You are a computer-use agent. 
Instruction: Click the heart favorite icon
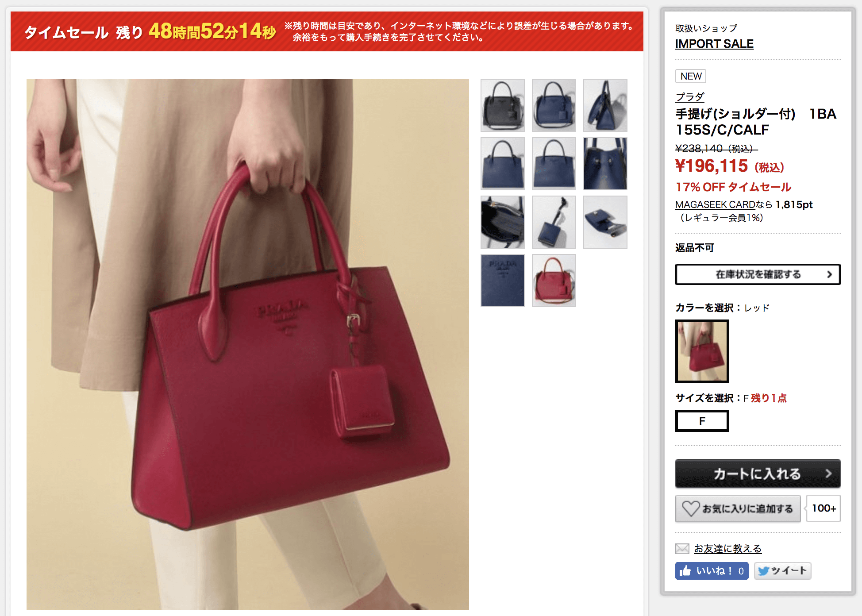(x=691, y=508)
